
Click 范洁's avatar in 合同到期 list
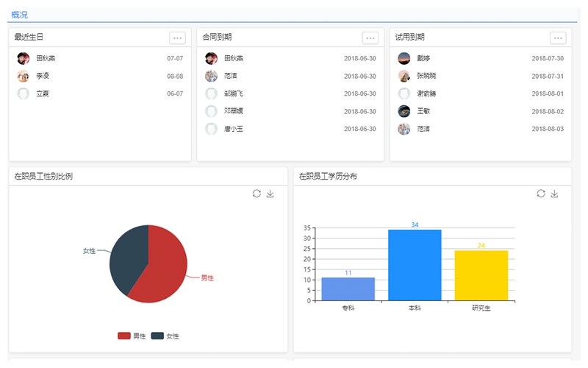(x=212, y=76)
